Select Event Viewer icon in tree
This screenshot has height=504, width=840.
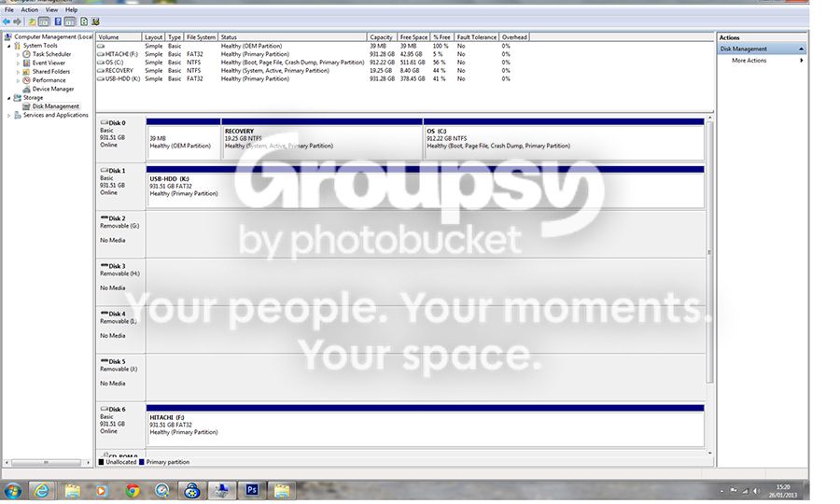26,63
